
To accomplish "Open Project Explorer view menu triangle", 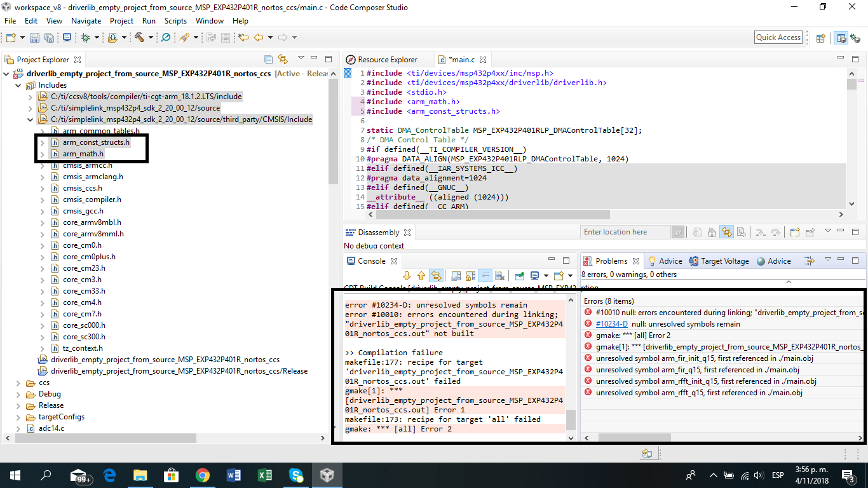I will pos(301,58).
